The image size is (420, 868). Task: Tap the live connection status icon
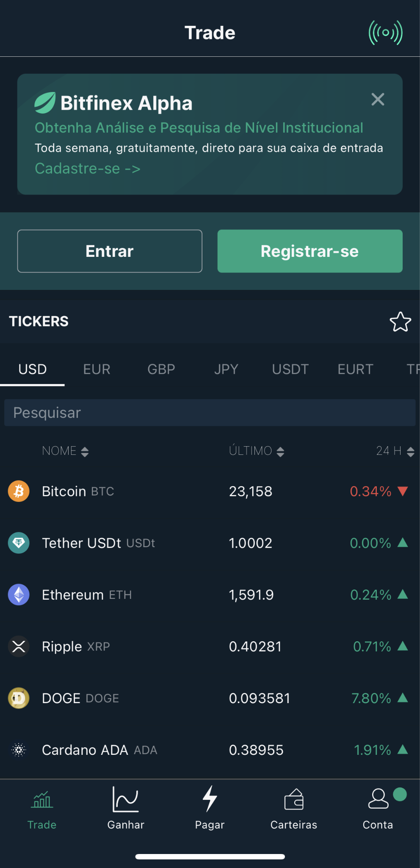[x=385, y=33]
